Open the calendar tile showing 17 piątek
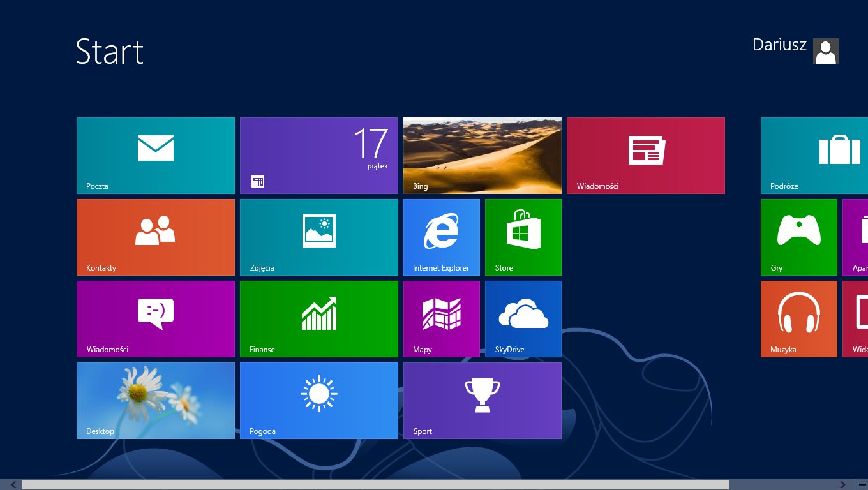Screen dimensions: 868x490 (x=319, y=156)
